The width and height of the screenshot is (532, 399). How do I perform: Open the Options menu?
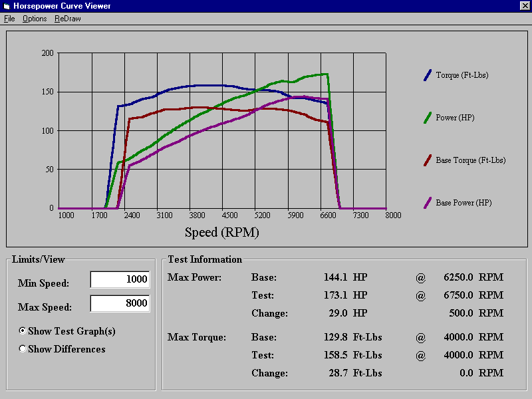pos(35,19)
